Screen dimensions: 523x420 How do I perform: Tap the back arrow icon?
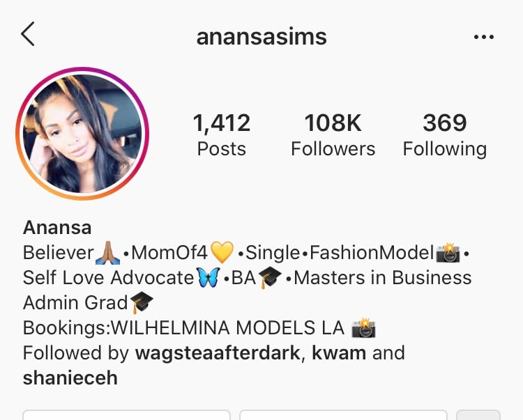tap(28, 33)
